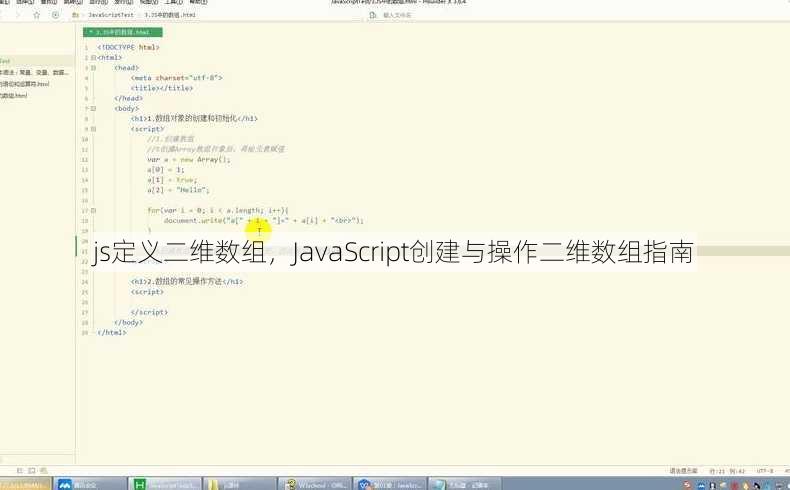The height and width of the screenshot is (490, 790).
Task: Click the <title></title> line
Action: (162, 88)
